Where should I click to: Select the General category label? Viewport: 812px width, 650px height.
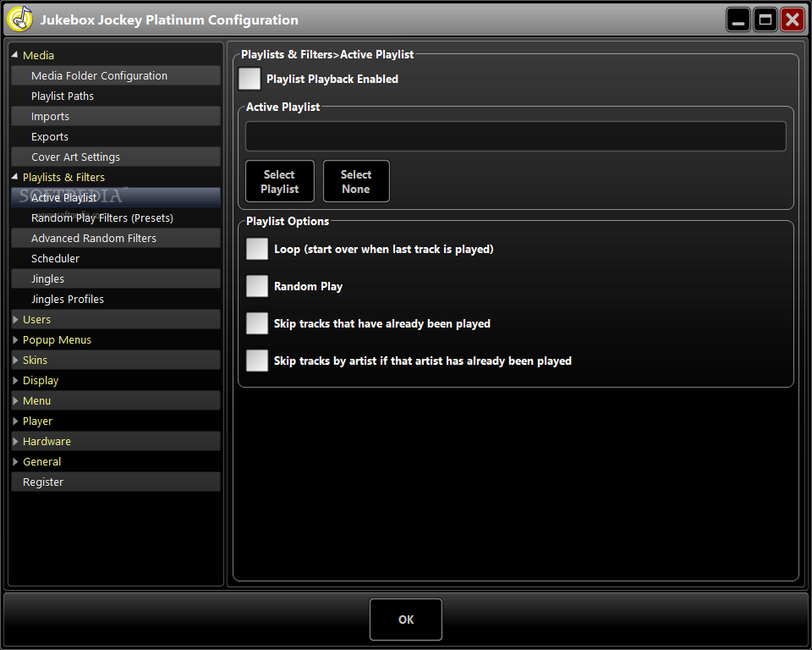(42, 461)
